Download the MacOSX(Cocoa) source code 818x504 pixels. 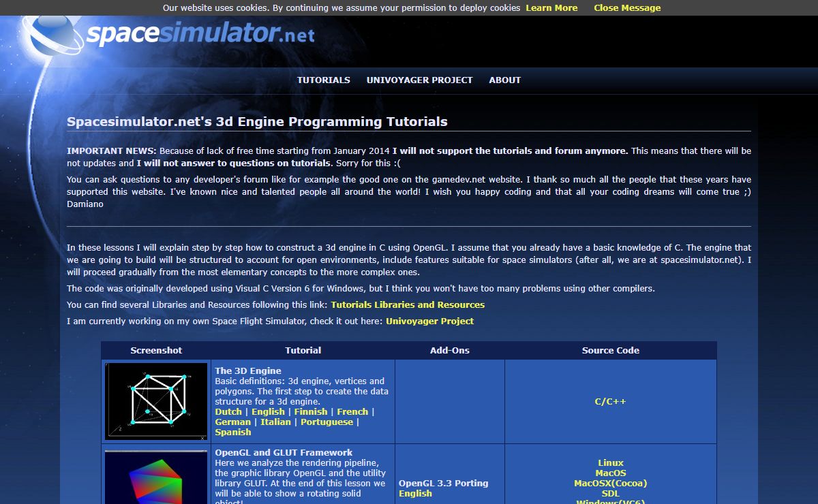611,484
